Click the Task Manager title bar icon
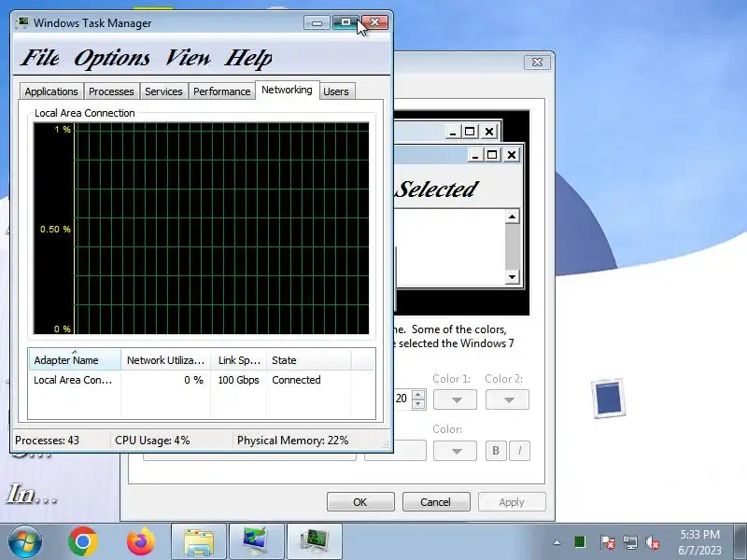The image size is (747, 560). (x=22, y=22)
